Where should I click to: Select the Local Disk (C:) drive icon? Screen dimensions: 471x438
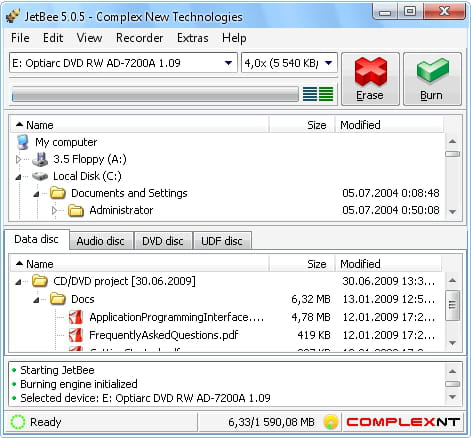click(x=40, y=176)
